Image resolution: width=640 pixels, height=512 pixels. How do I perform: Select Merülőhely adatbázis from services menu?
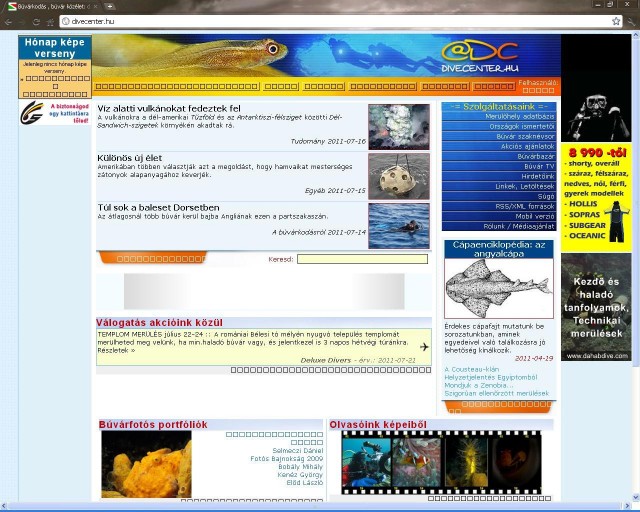pyautogui.click(x=499, y=116)
